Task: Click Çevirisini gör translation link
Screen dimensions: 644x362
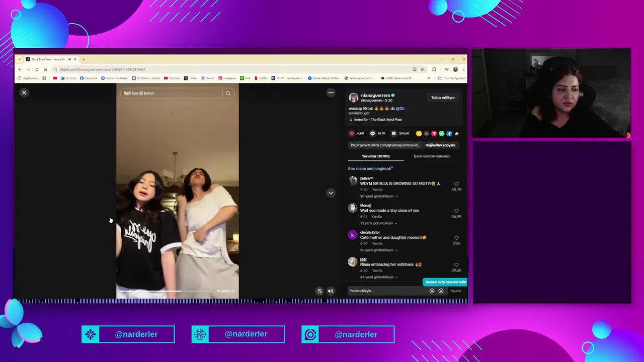Action: point(359,114)
